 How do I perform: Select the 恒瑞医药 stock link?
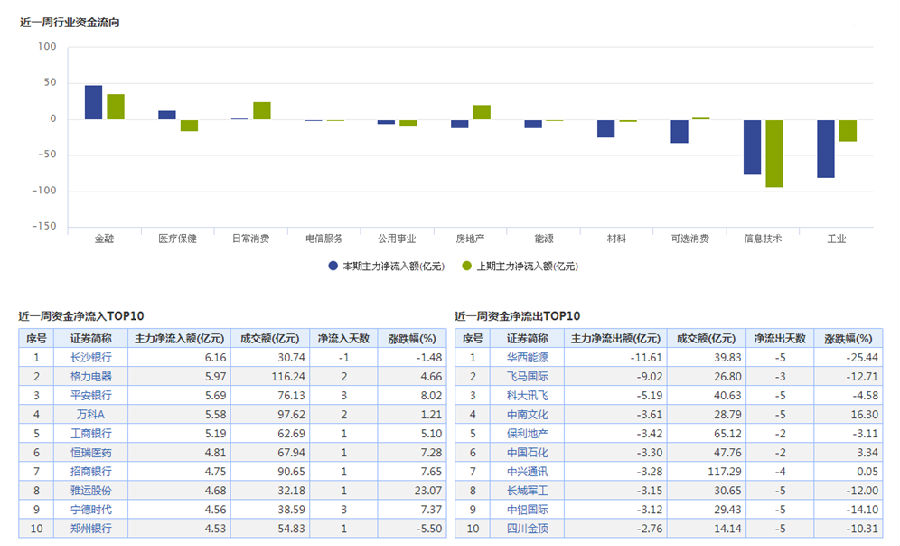pyautogui.click(x=91, y=452)
